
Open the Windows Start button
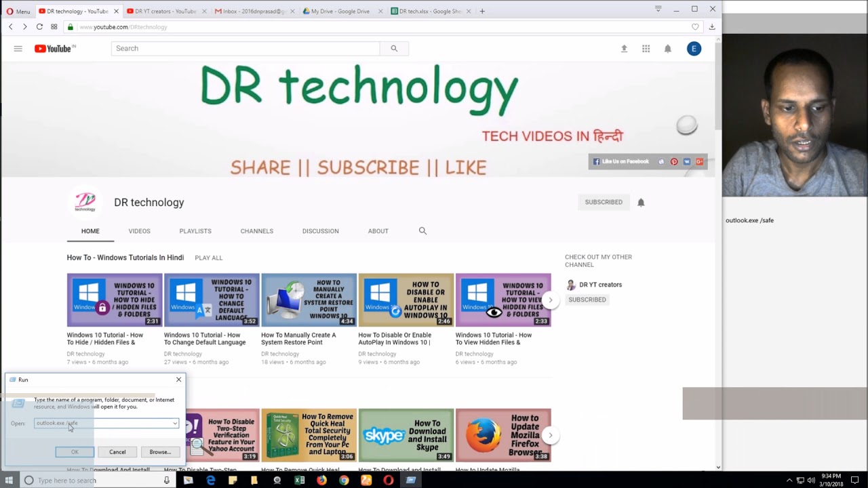coord(9,481)
